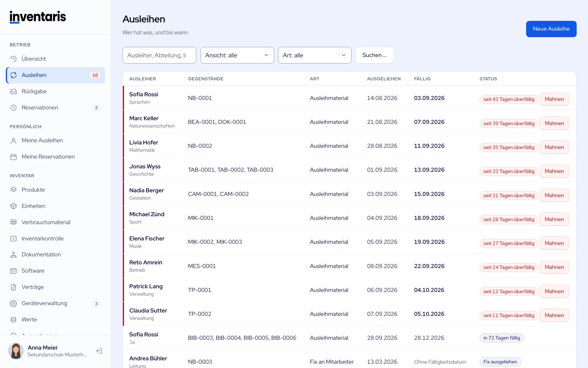Click the Software code window icon
Screen dimensions: 588x368
(x=13, y=271)
